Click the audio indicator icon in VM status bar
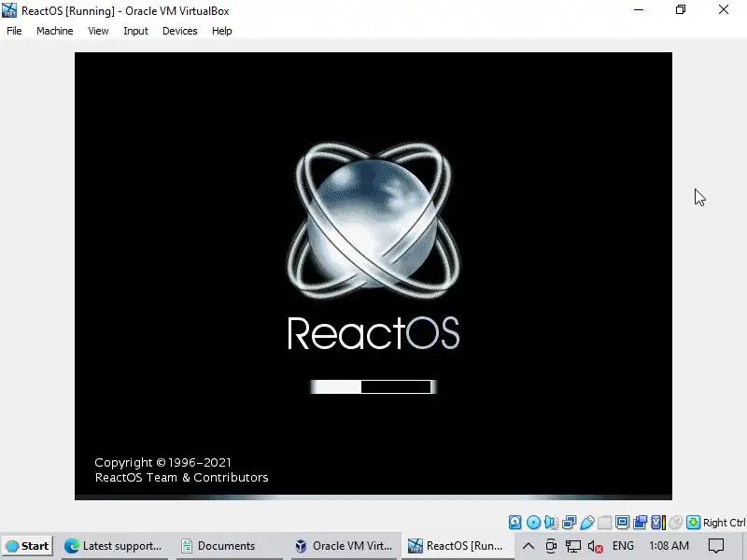Image resolution: width=747 pixels, height=560 pixels. click(x=551, y=523)
